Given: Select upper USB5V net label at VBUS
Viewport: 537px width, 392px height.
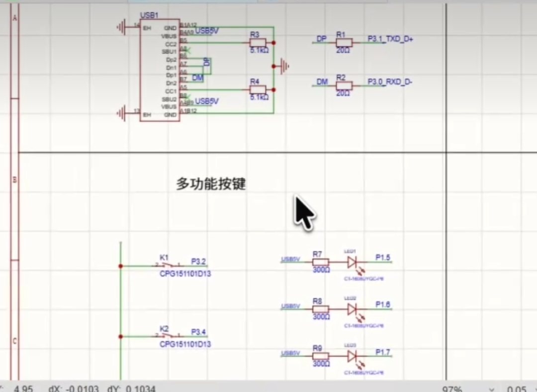Looking at the screenshot, I should pyautogui.click(x=207, y=31).
